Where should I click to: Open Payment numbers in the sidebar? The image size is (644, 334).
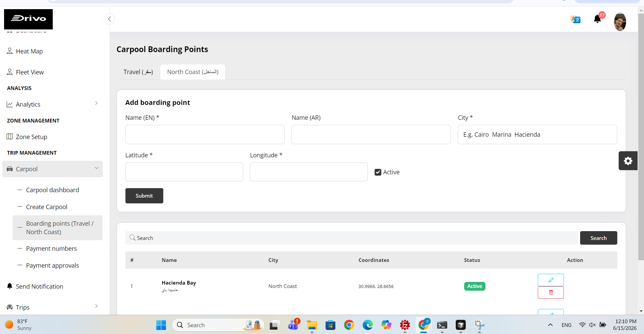point(51,248)
